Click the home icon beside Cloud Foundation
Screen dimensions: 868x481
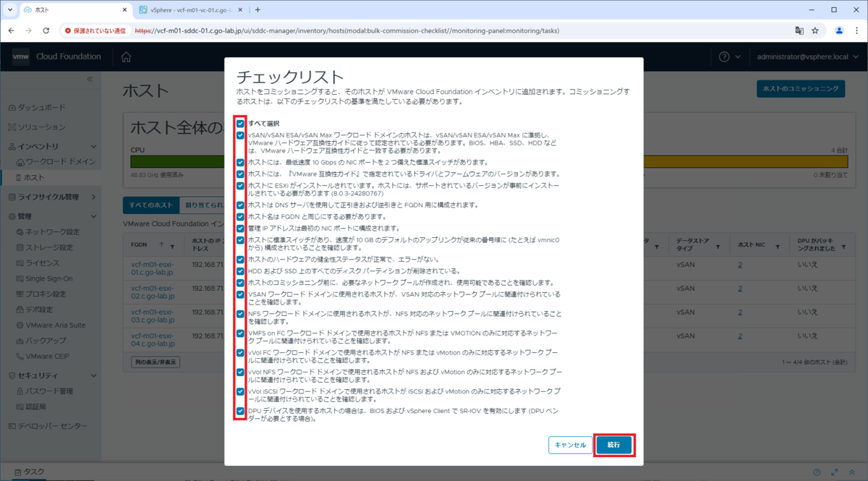pyautogui.click(x=126, y=56)
